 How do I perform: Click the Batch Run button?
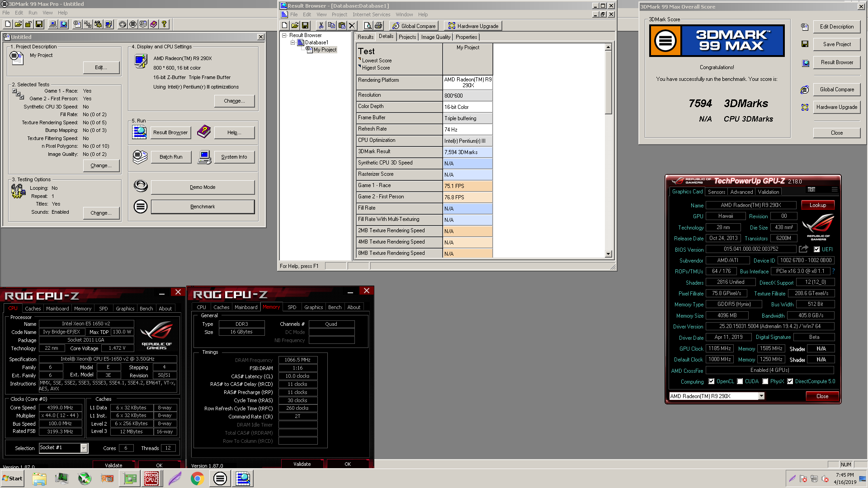[x=171, y=157]
